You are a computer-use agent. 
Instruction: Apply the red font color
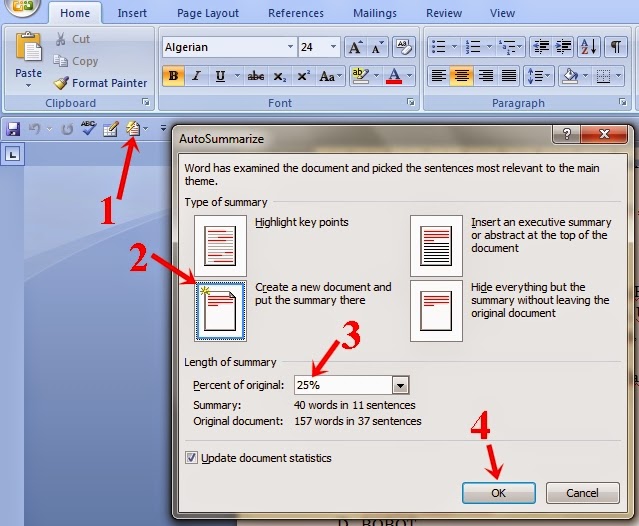click(x=394, y=76)
